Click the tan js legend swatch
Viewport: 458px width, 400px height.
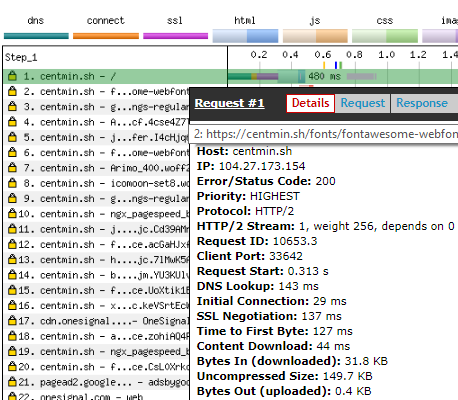[x=315, y=36]
